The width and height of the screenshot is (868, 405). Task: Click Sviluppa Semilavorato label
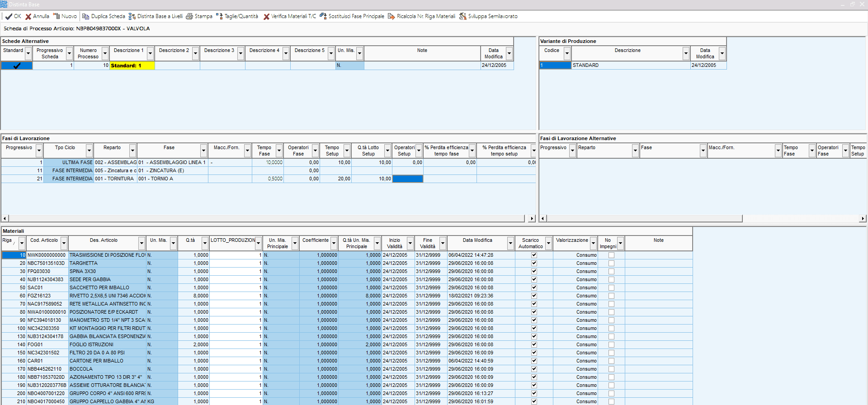pos(493,16)
